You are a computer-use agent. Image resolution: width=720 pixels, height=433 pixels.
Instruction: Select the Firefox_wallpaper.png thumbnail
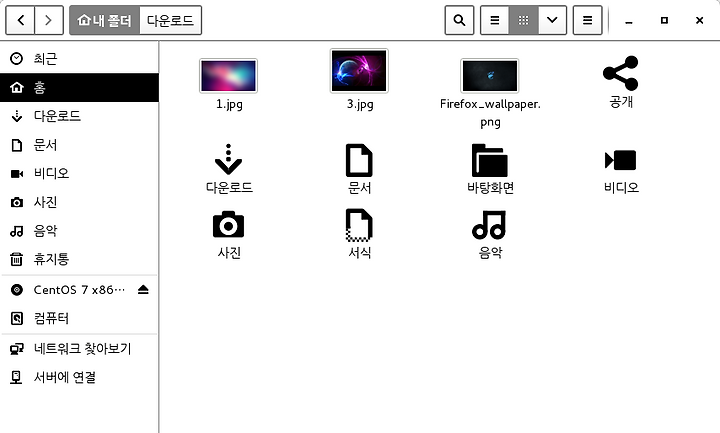490,76
